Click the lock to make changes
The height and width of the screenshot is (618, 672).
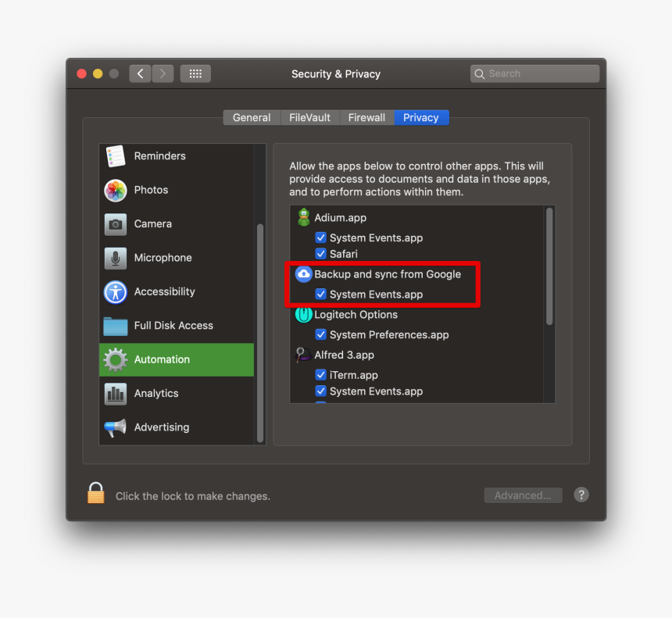click(95, 492)
